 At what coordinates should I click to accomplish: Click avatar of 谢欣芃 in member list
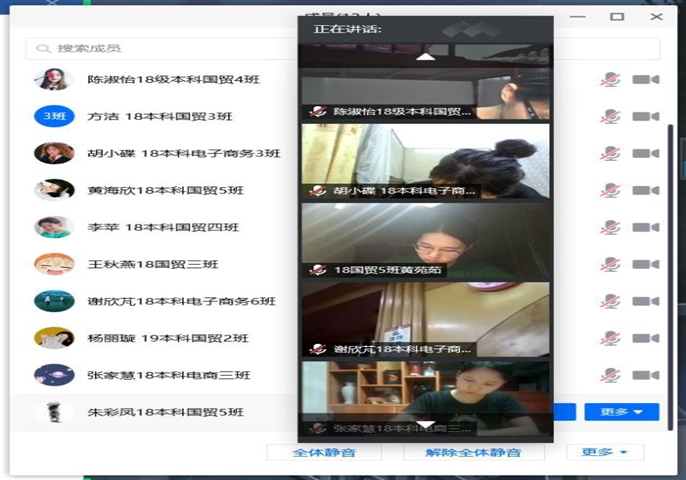[54, 301]
